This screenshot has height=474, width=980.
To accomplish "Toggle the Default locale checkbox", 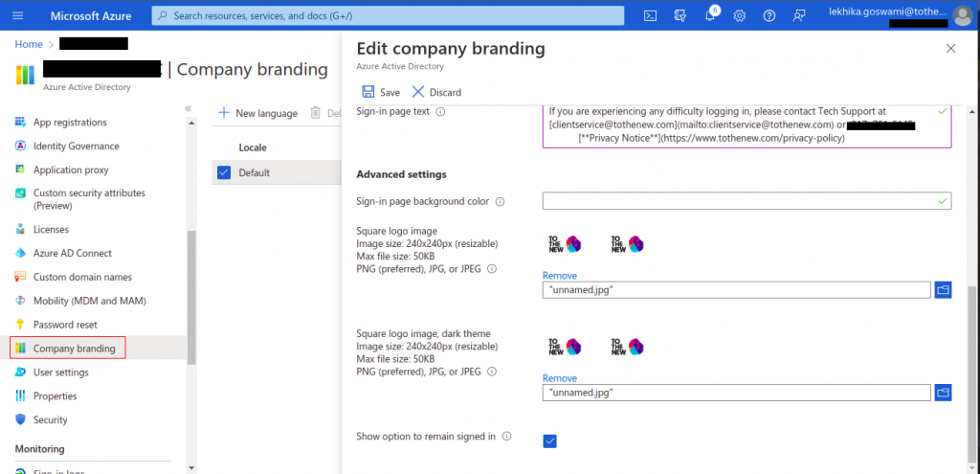I will (224, 172).
